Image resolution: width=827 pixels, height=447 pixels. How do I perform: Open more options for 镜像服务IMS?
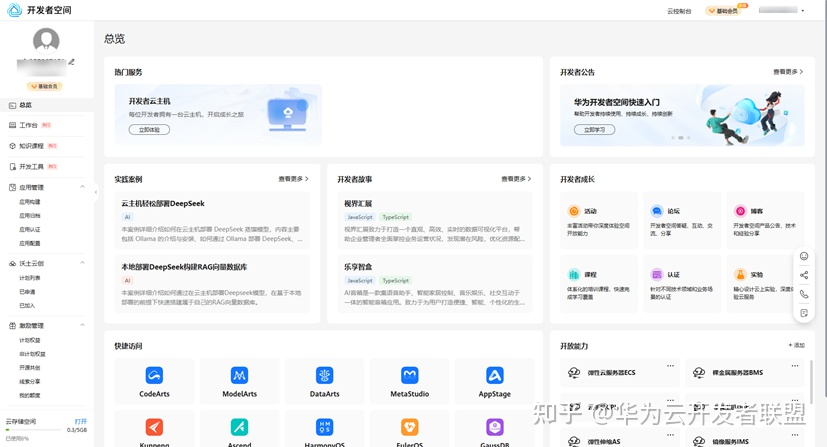[795, 435]
